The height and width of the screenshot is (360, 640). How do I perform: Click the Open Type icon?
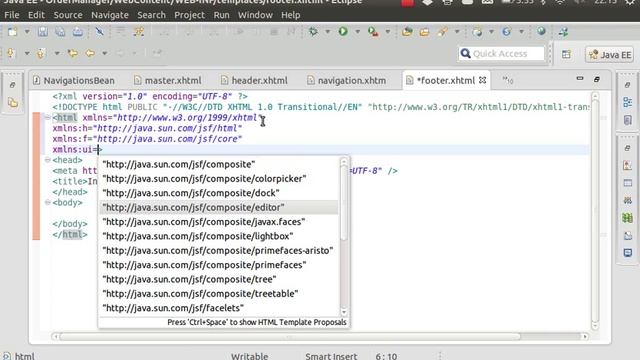tap(407, 32)
